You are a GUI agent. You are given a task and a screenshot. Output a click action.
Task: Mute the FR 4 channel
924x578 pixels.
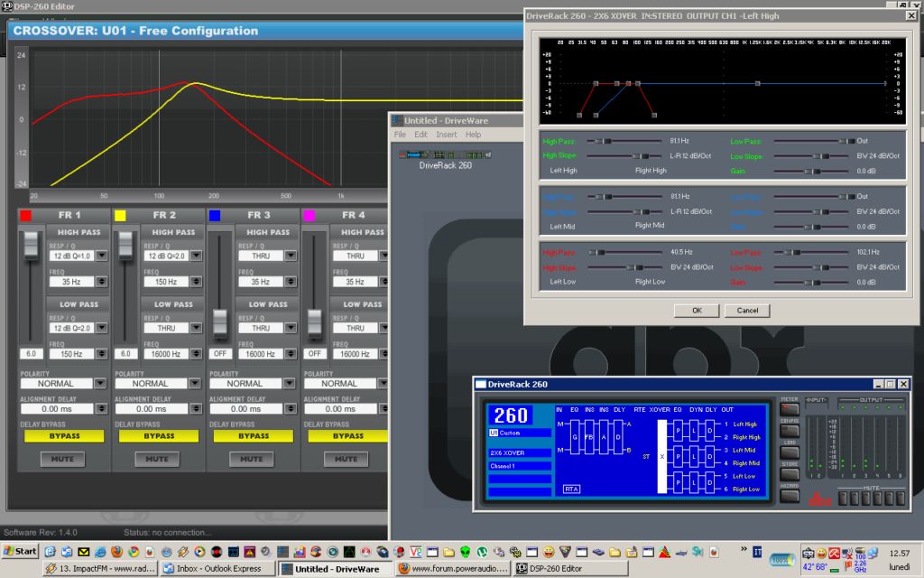pyautogui.click(x=346, y=459)
